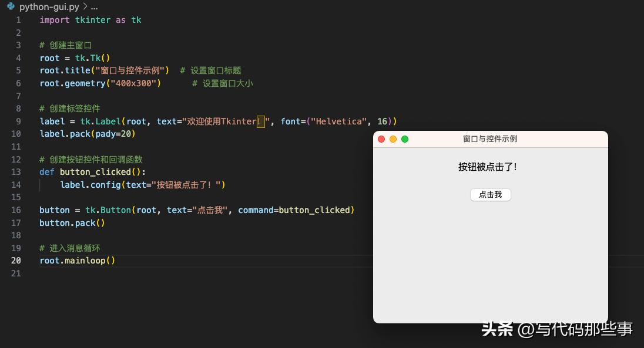
Task: Click the Python file icon in breadcrumb
Action: click(11, 6)
